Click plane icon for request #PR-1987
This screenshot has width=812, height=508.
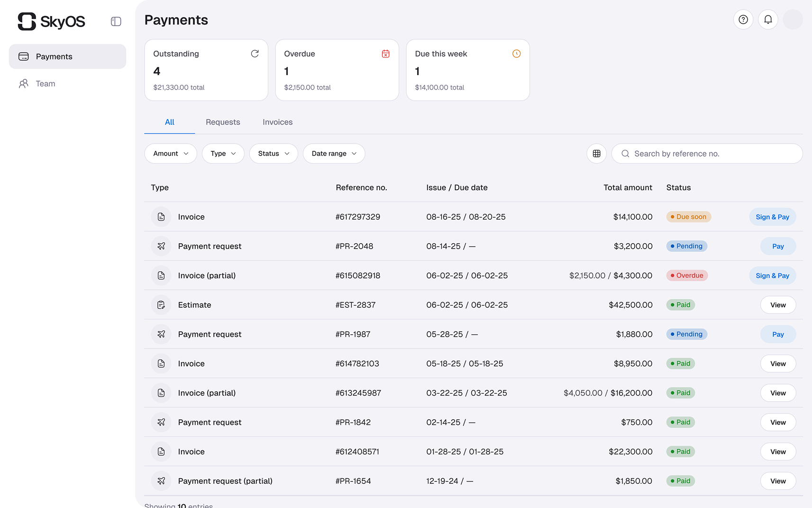click(161, 334)
